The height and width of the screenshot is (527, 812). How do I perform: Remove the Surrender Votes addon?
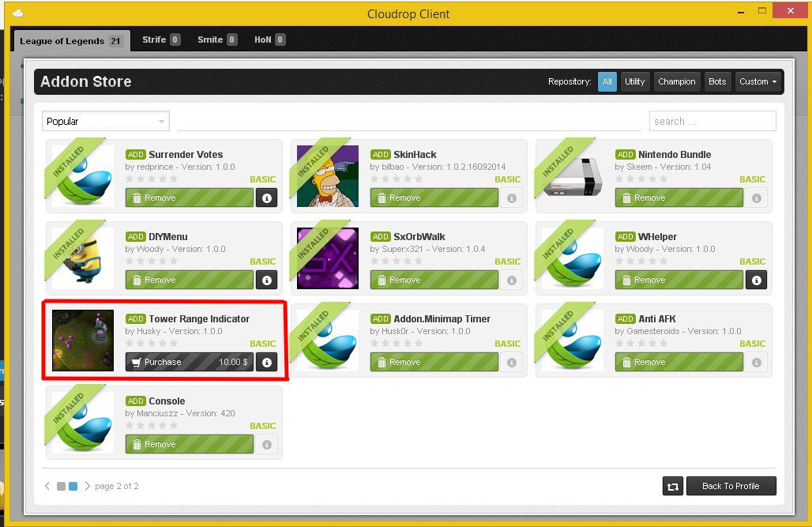(x=190, y=198)
